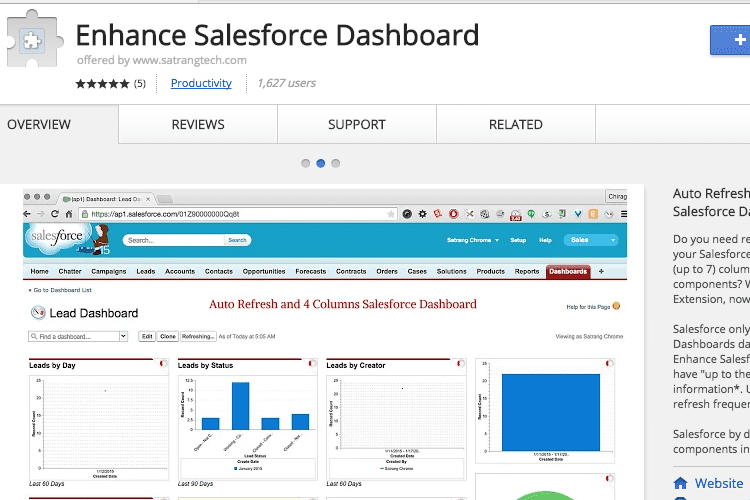The width and height of the screenshot is (750, 500).
Task: Click the plus tab after Dashboards
Action: click(x=601, y=271)
